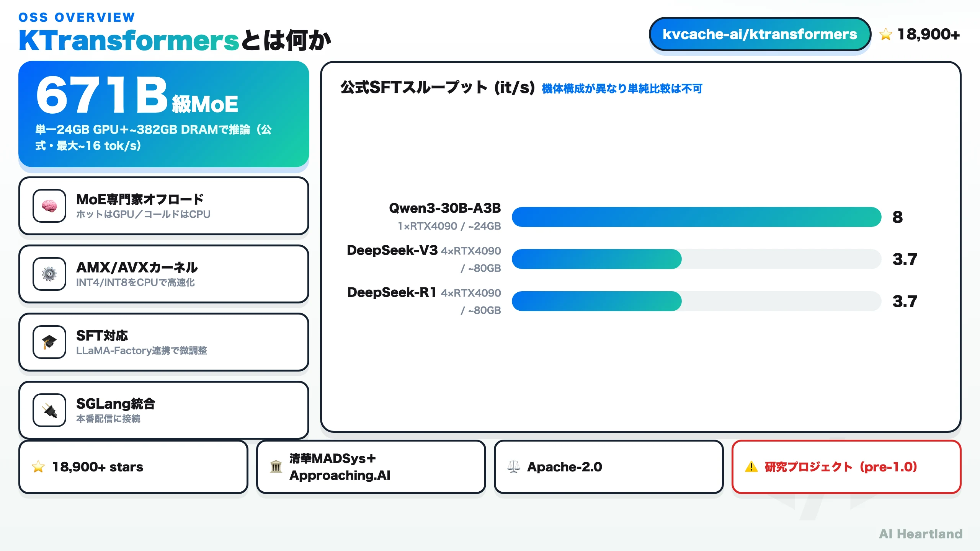This screenshot has height=551, width=980.
Task: Click the KTransformersとは何か title
Action: [x=175, y=40]
